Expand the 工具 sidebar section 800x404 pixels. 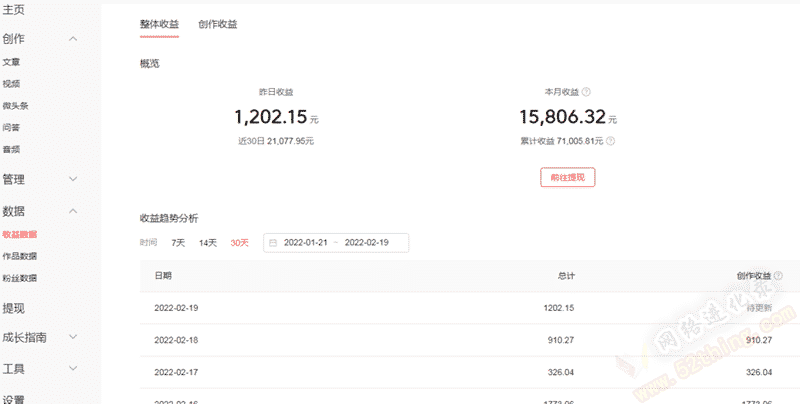pyautogui.click(x=73, y=369)
